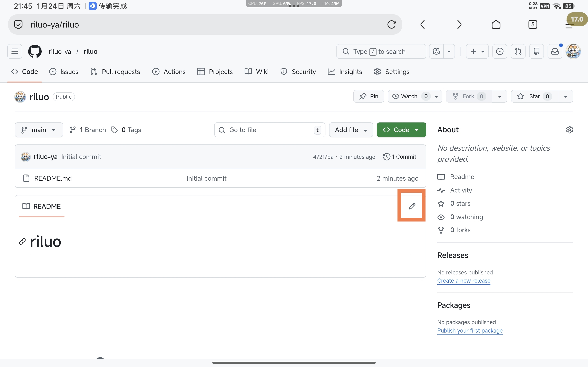588x367 pixels.
Task: Open the hamburger navigation menu
Action: coord(14,51)
